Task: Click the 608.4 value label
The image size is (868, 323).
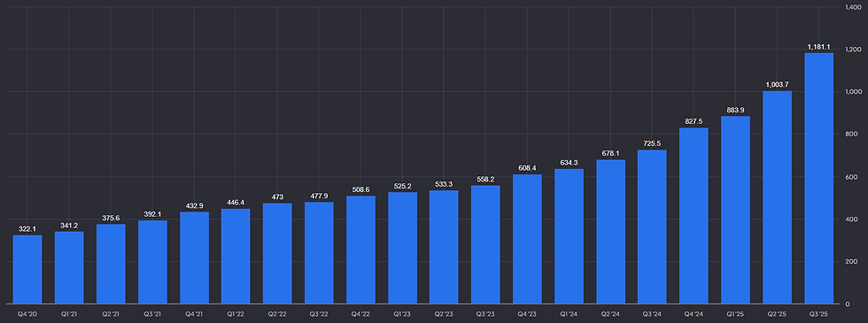Action: [527, 168]
